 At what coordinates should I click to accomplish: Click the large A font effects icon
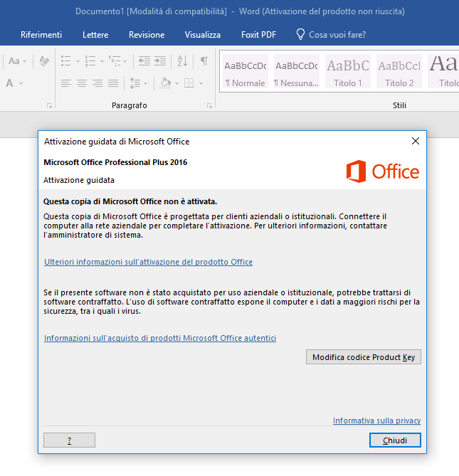(10, 83)
